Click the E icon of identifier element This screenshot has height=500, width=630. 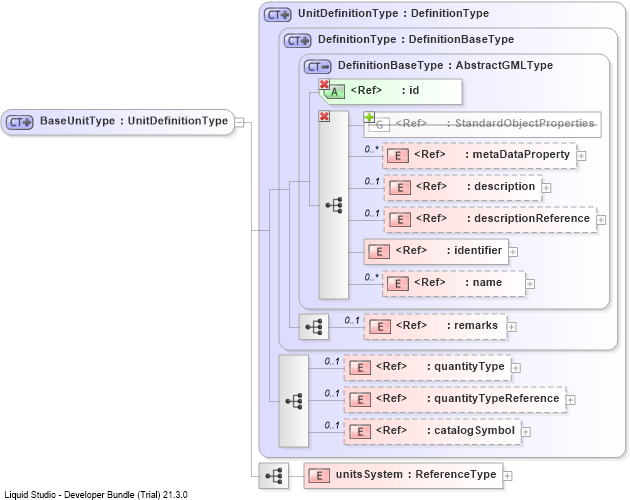[379, 252]
